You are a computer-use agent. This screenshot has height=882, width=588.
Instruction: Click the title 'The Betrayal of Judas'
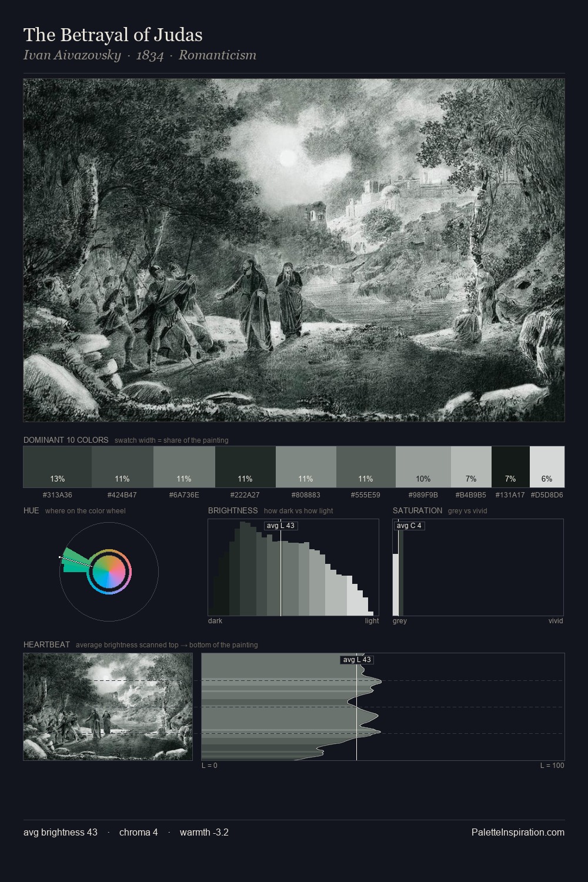tap(113, 35)
